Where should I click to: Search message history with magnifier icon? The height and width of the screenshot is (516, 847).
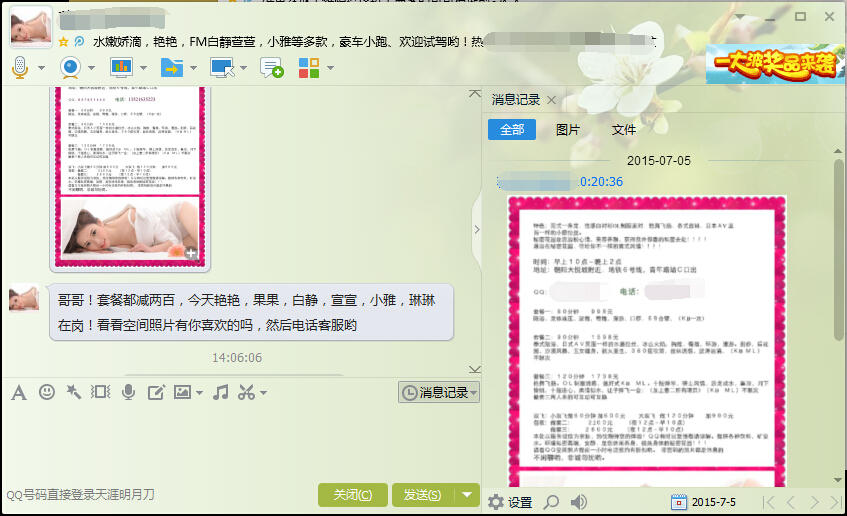click(x=551, y=502)
